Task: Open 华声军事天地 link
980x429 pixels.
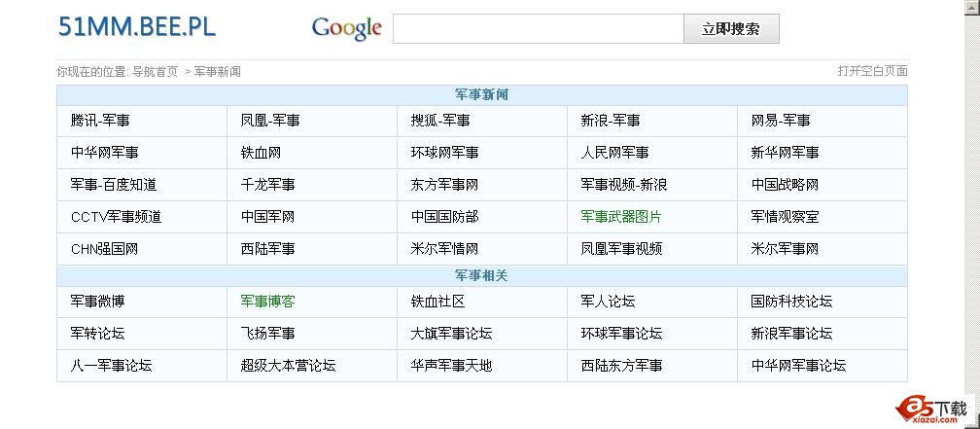Action: pos(451,365)
